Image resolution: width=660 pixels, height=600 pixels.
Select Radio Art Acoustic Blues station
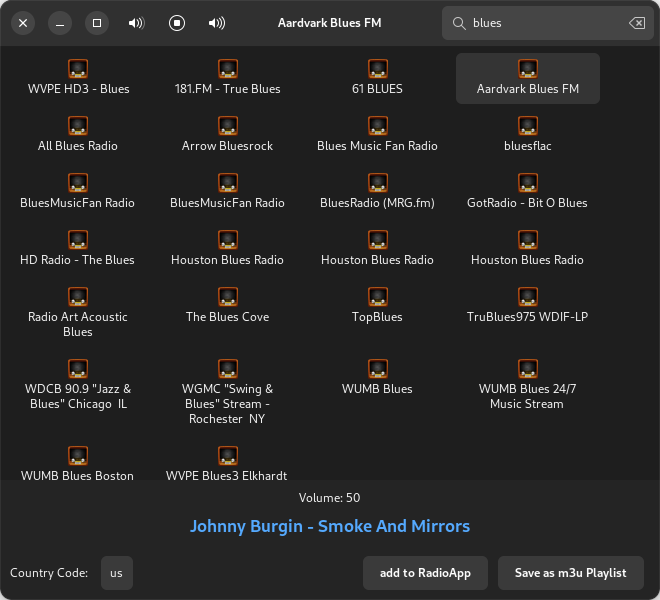[x=78, y=313]
